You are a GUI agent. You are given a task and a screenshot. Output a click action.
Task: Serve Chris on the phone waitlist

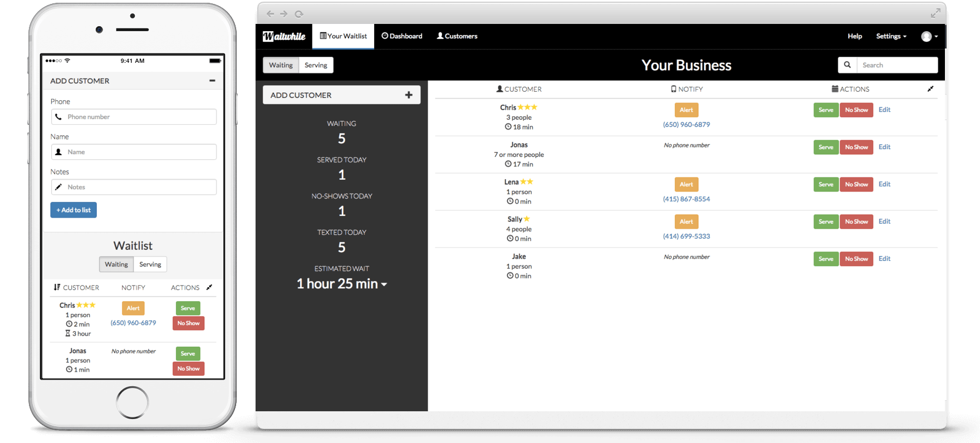point(188,308)
